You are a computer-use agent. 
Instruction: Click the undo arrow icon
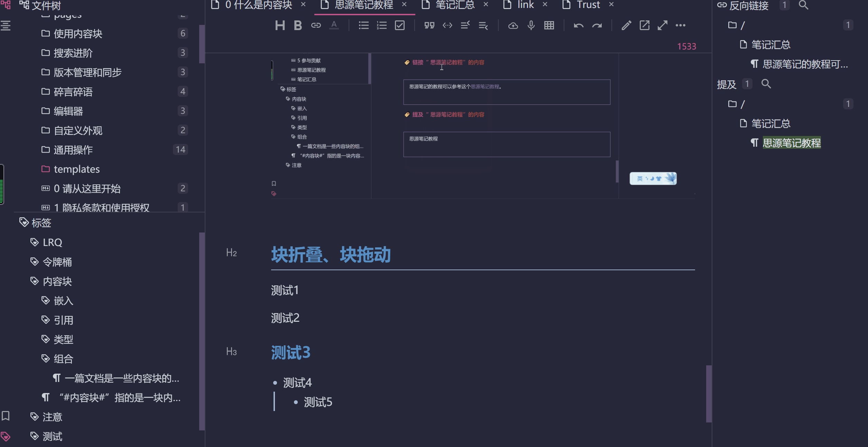coord(579,25)
